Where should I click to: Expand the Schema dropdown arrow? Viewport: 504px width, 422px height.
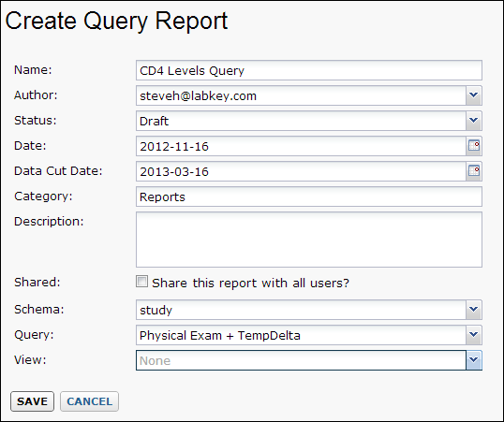[474, 310]
